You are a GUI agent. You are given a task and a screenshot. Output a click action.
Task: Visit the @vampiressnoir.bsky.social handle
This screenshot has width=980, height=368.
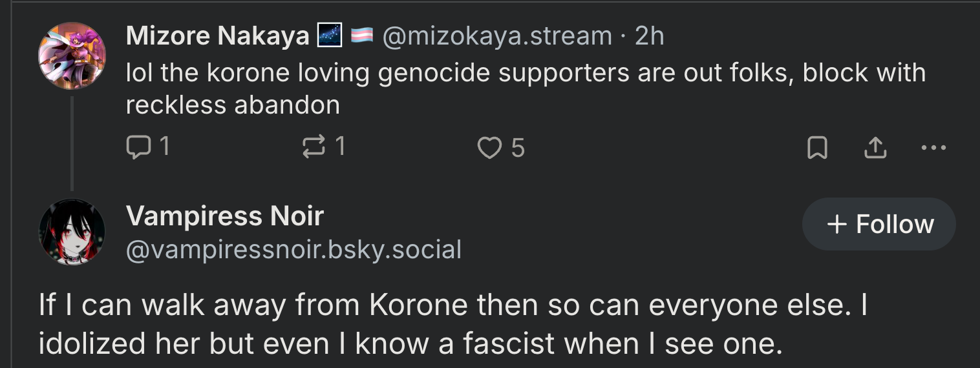coord(293,250)
